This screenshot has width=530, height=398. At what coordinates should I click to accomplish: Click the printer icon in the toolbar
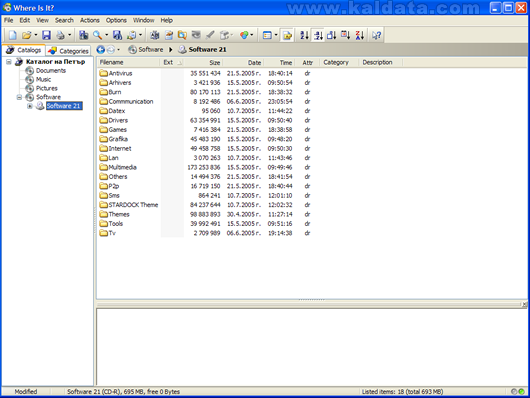[x=60, y=35]
